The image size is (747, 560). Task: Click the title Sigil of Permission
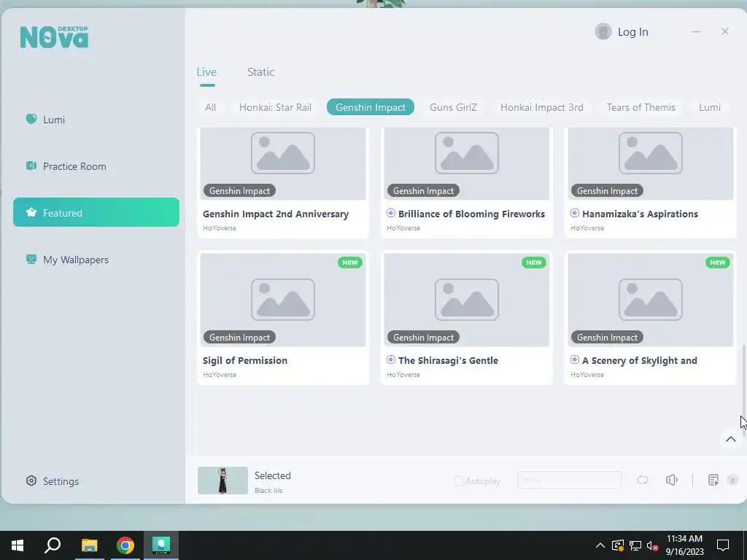[x=245, y=360]
